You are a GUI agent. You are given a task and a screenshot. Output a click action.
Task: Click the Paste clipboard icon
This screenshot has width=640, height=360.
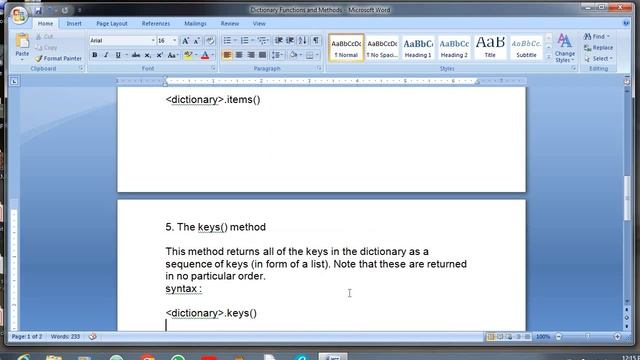22,41
